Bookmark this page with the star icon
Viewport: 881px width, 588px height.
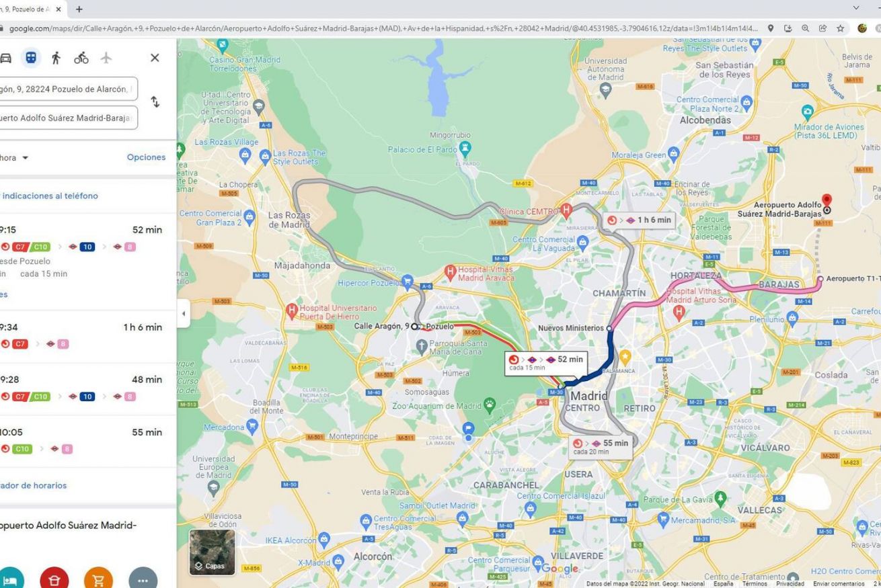click(841, 28)
